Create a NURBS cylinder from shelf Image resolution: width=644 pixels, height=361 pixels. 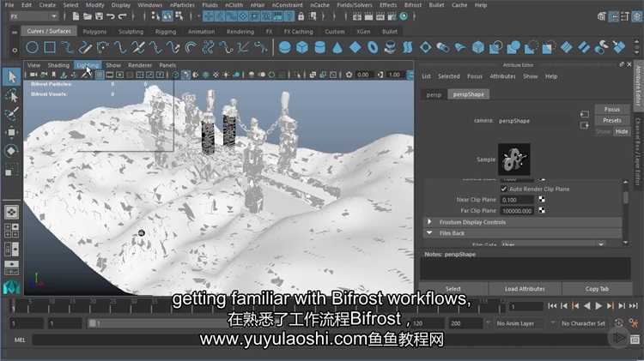pyautogui.click(x=320, y=47)
